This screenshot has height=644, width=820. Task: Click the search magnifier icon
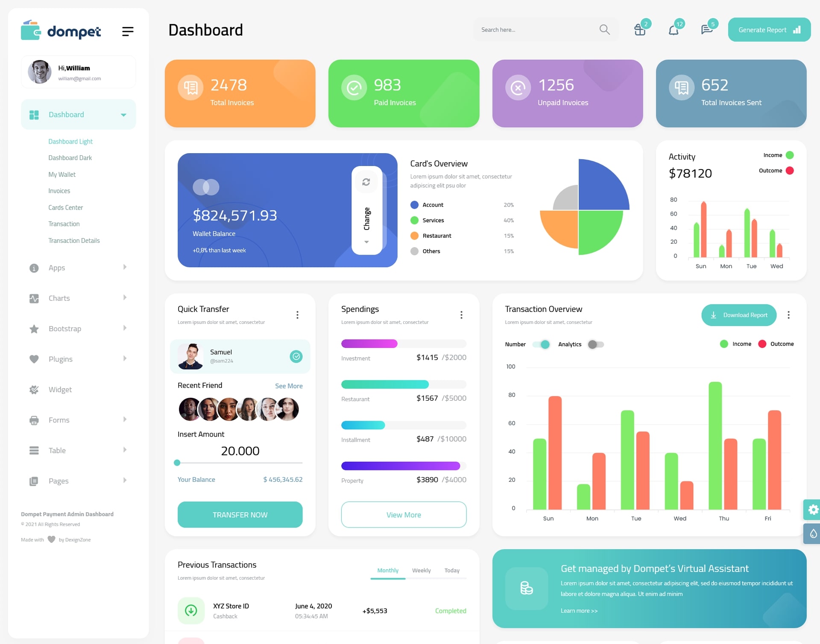[x=604, y=29]
